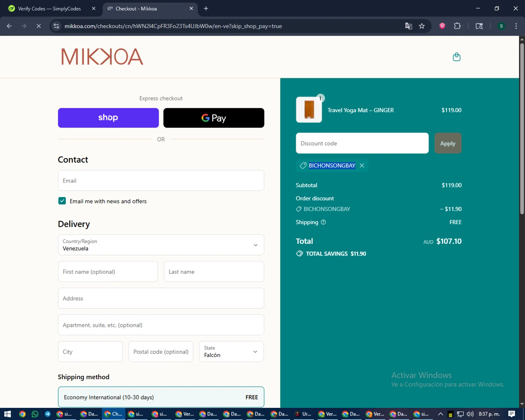The height and width of the screenshot is (420, 525).
Task: Click the address bar URL
Action: pyautogui.click(x=173, y=26)
